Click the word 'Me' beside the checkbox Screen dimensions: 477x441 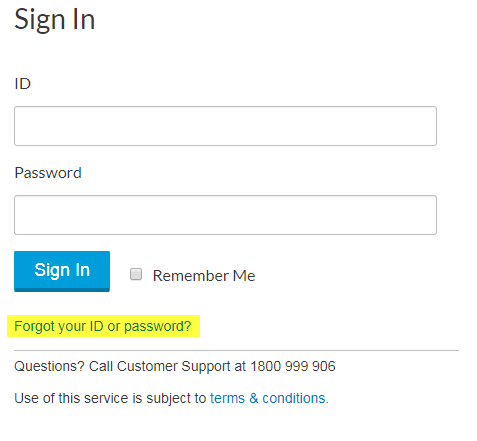(x=244, y=276)
